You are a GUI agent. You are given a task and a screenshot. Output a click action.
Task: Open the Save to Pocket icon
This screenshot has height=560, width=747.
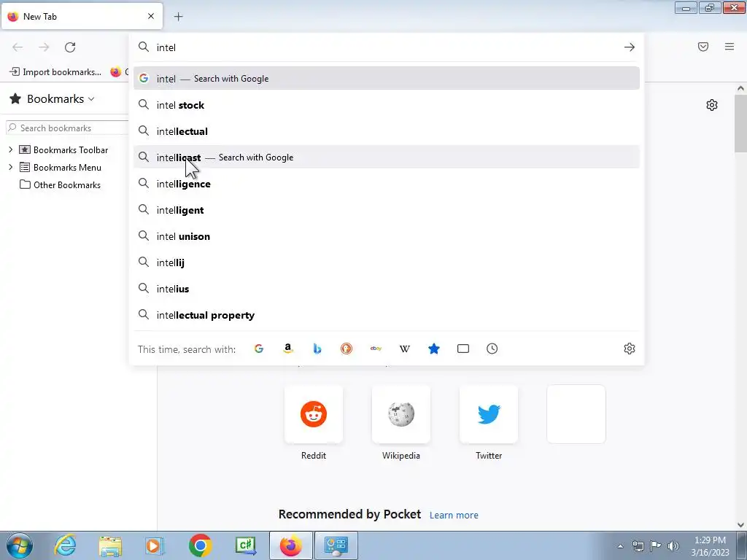[x=703, y=47]
